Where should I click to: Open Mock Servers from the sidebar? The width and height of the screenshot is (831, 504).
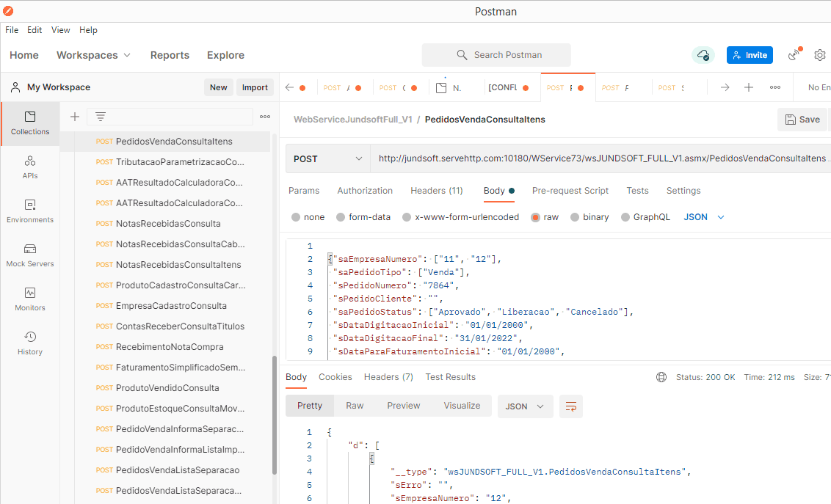(30, 255)
